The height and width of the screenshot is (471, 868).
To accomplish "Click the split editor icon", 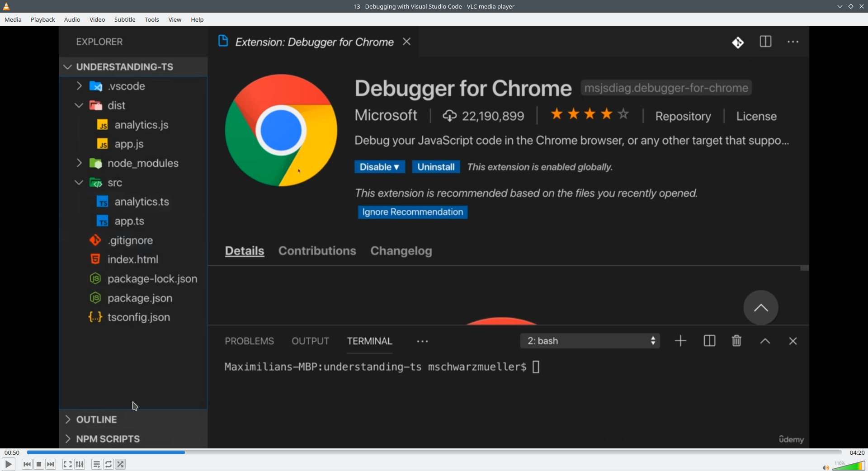I will pyautogui.click(x=765, y=42).
